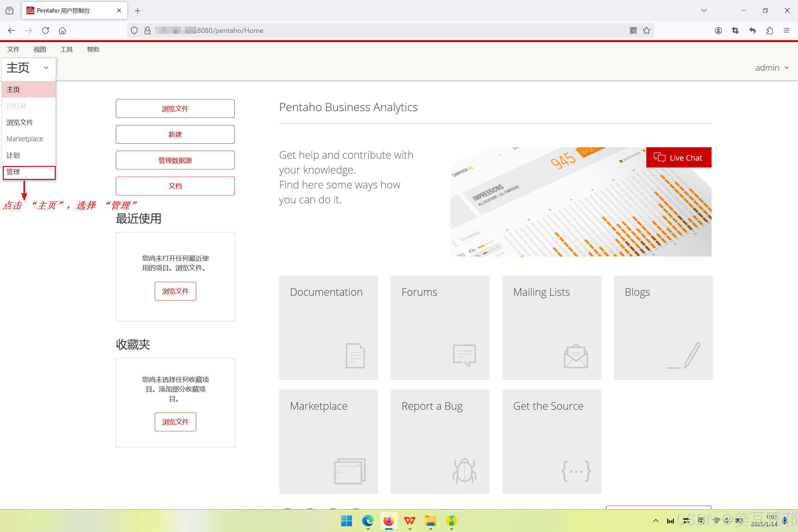Reload the page in the browser
Image resolution: width=798 pixels, height=532 pixels.
tap(46, 30)
